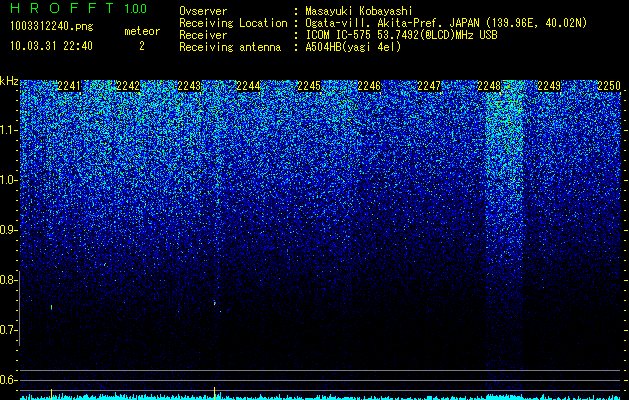Click the Receiving Location label
Viewport: 629px width, 400px height.
[233, 23]
